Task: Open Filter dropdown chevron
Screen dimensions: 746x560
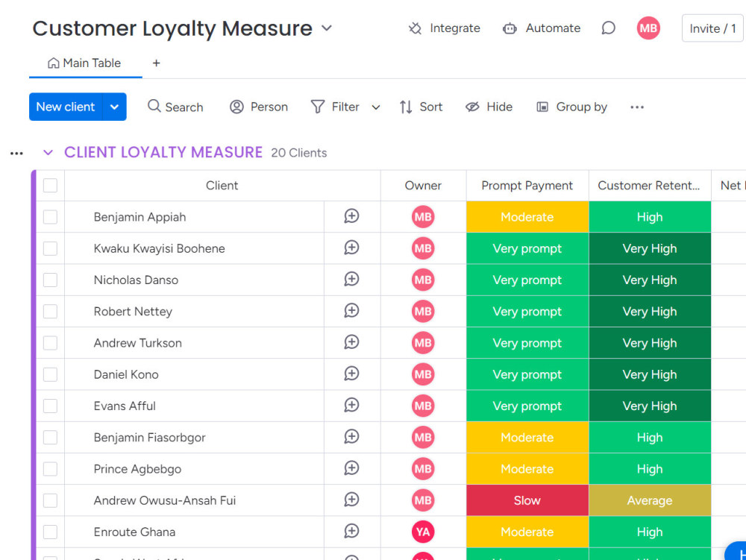Action: click(376, 107)
